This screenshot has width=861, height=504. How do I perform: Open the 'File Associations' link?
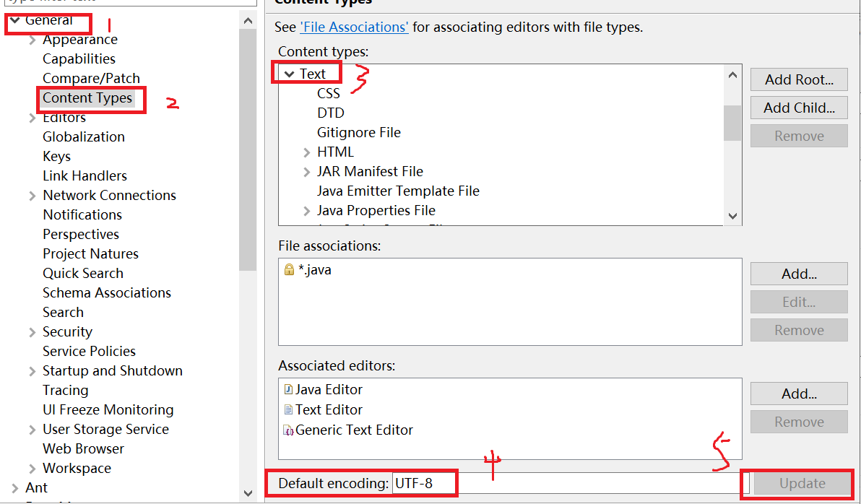[354, 27]
